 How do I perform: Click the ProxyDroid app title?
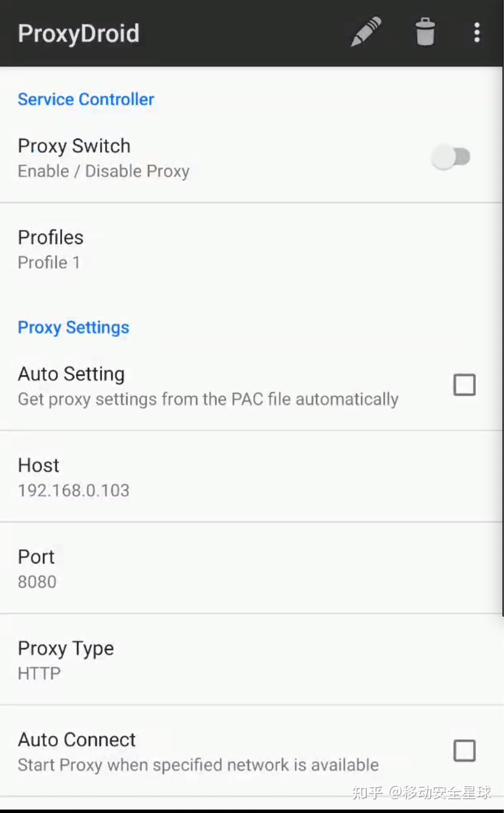point(79,33)
